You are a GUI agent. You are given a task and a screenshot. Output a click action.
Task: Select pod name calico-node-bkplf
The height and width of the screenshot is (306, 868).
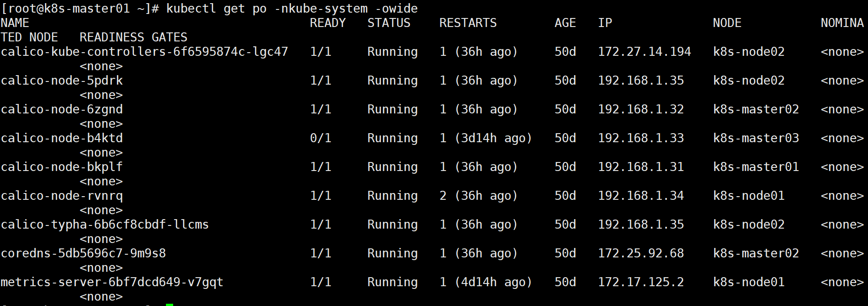coord(62,167)
